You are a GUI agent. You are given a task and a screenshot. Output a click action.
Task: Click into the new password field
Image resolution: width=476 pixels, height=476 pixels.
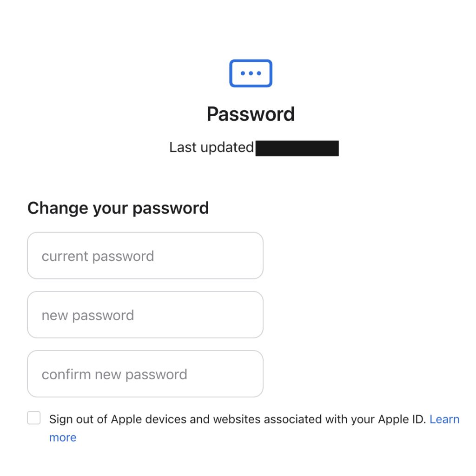pyautogui.click(x=145, y=315)
